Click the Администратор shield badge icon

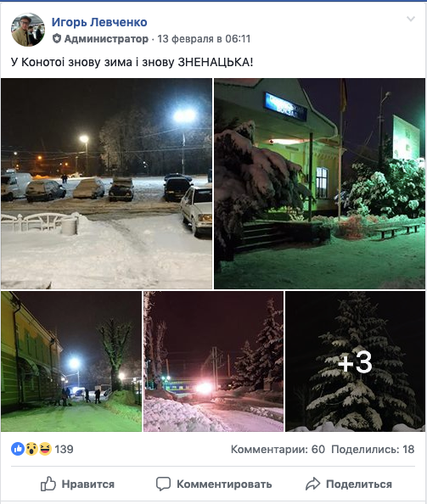point(57,39)
